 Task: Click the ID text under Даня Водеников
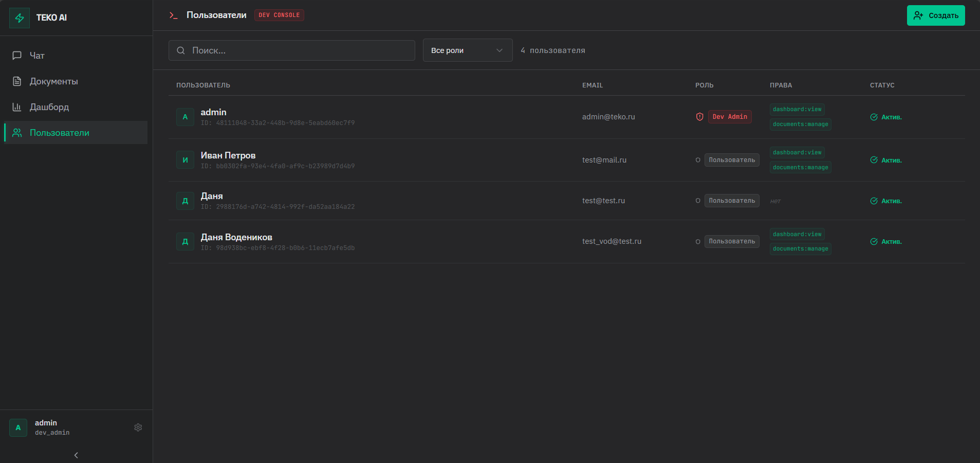point(278,248)
